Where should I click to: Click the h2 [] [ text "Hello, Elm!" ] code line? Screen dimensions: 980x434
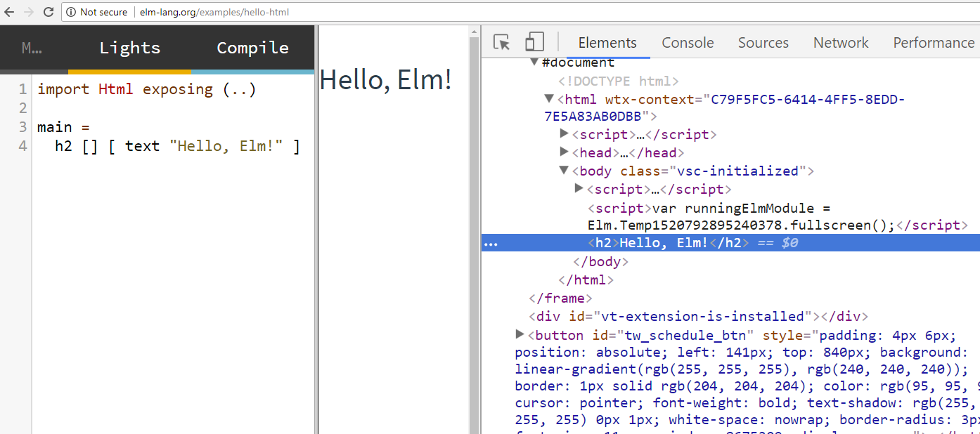click(178, 146)
